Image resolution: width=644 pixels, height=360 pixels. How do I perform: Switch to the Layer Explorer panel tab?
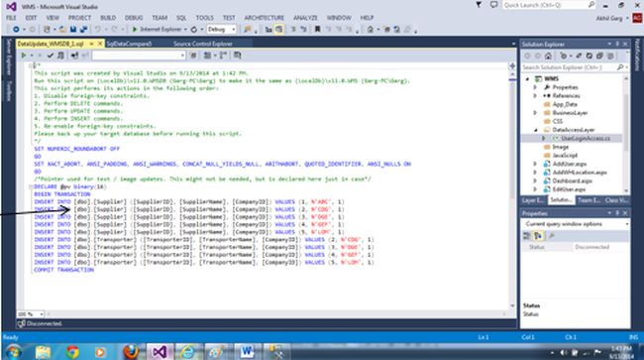click(533, 200)
